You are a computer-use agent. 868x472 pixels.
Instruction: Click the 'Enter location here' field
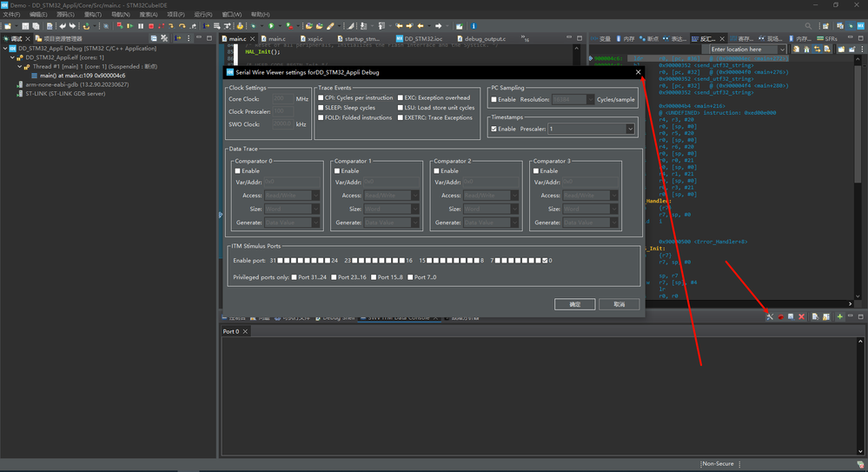[744, 50]
